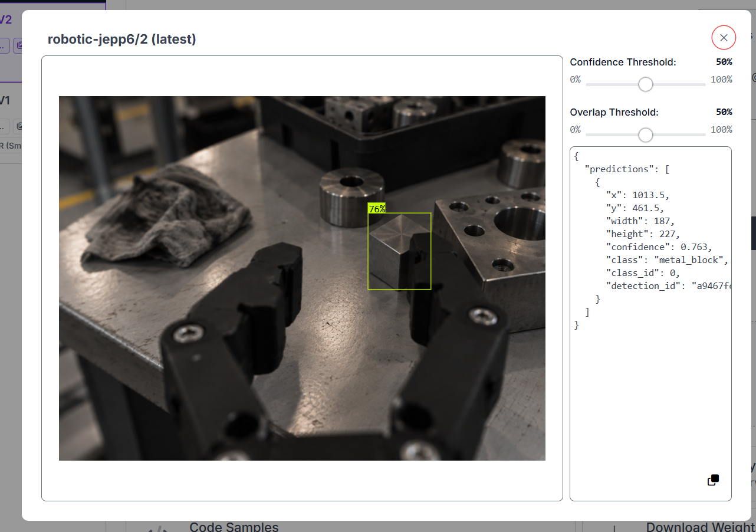The height and width of the screenshot is (532, 756).
Task: Click the "detection_id" line in JSON output
Action: [669, 285]
